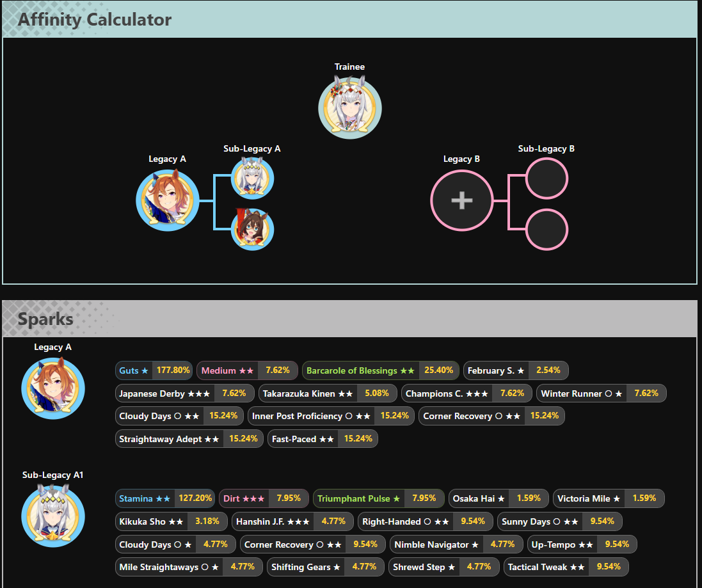Screen dimensions: 702x588
Task: Select the Guts 177.80% spark
Action: click(x=154, y=370)
